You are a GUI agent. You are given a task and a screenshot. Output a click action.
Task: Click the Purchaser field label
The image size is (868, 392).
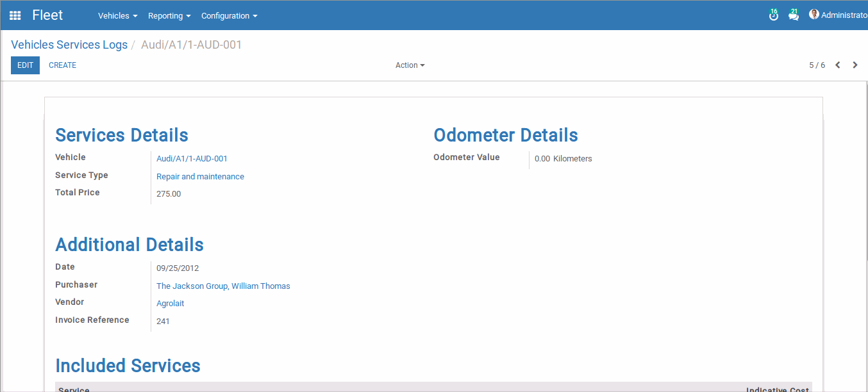pyautogui.click(x=76, y=284)
